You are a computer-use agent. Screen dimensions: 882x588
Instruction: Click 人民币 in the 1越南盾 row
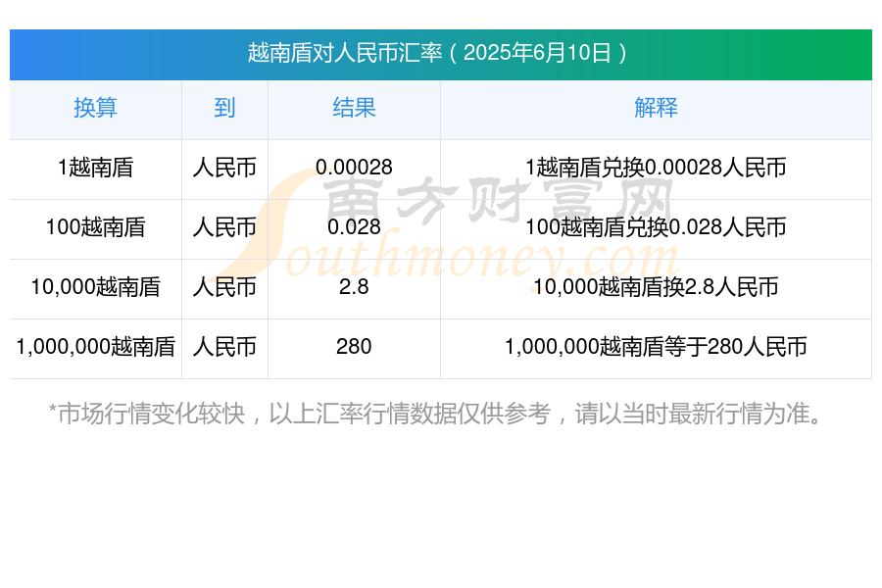coord(224,168)
